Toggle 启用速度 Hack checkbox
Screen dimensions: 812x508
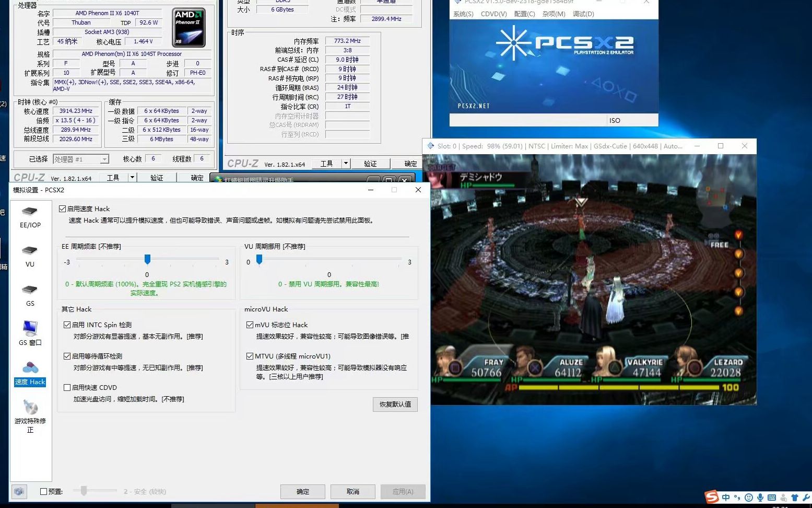tap(63, 209)
